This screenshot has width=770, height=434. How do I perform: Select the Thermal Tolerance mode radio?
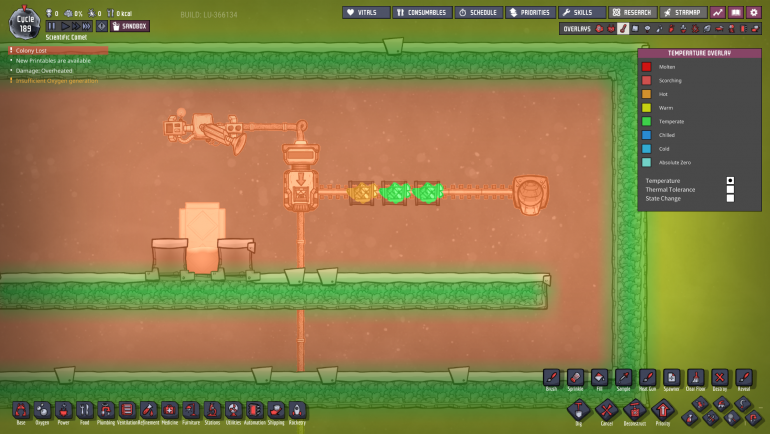click(x=730, y=190)
